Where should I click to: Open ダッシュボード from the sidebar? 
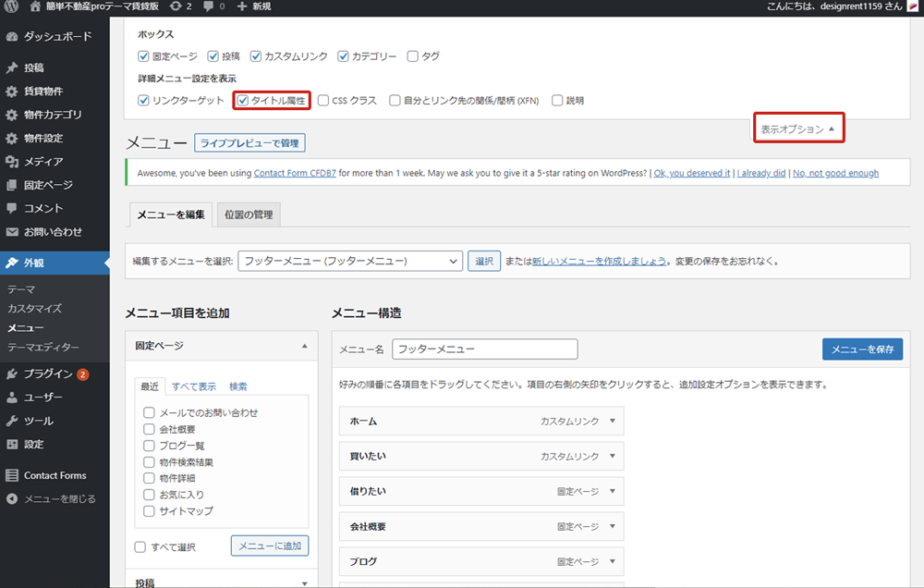click(x=57, y=37)
